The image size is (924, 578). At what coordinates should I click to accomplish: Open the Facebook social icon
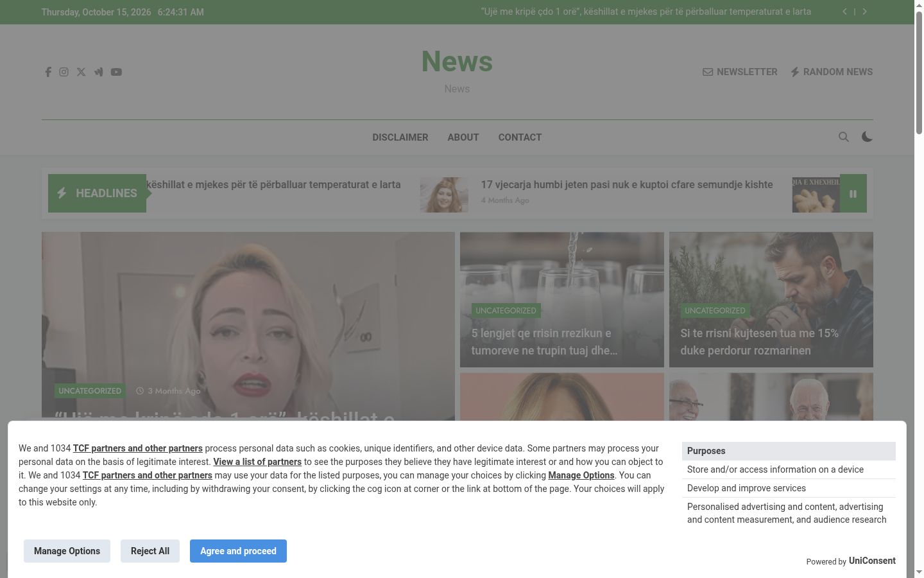48,72
